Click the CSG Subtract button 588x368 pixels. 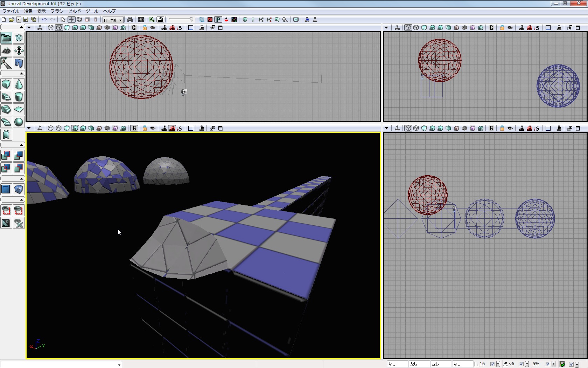coord(19,156)
